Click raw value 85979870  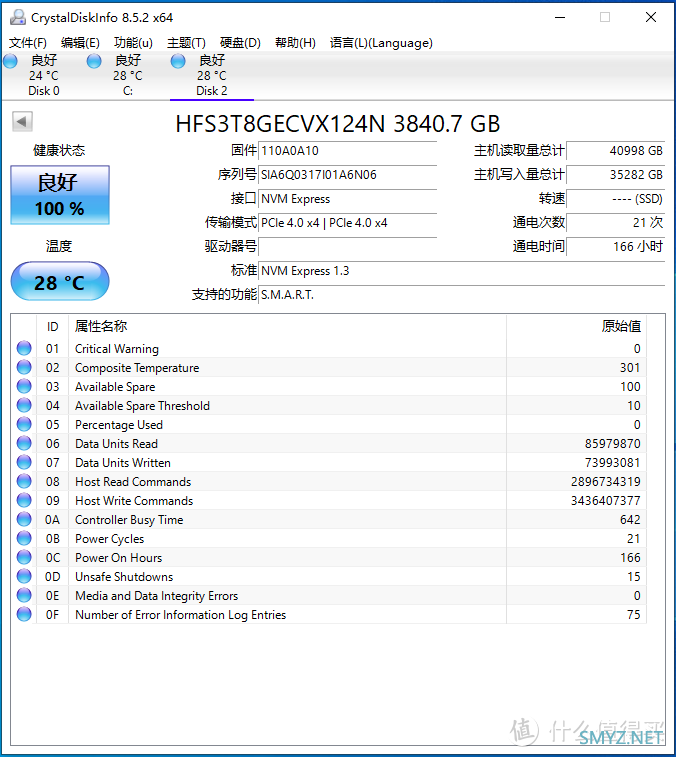tap(612, 444)
